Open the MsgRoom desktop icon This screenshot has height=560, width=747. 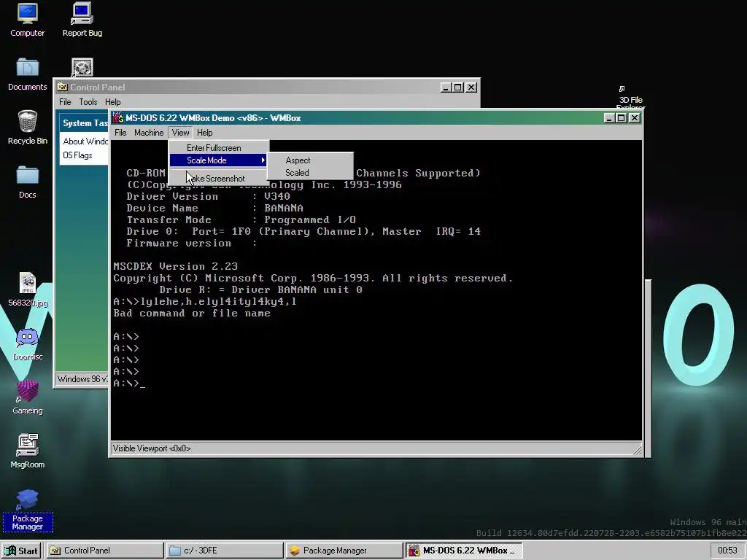(27, 451)
